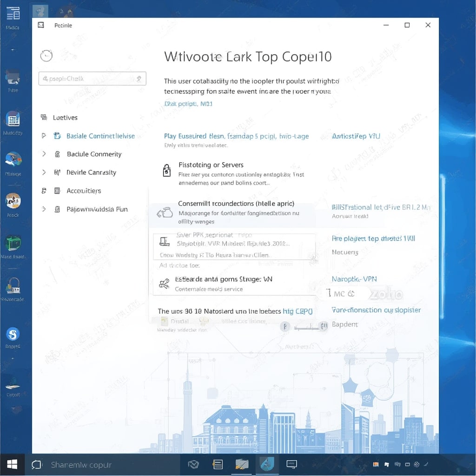Expand the 'Baciule Conmerity' section
Screen dimensions: 476x476
(44, 154)
